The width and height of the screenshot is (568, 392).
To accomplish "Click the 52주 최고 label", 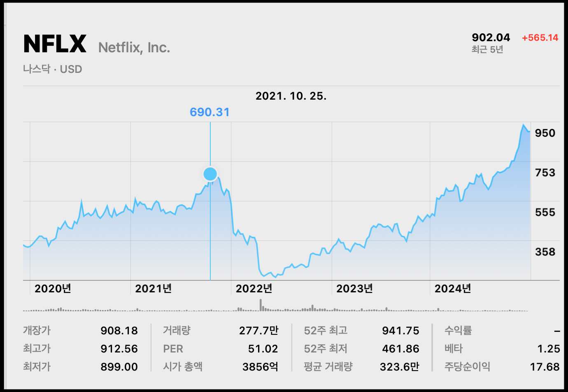I will point(326,330).
